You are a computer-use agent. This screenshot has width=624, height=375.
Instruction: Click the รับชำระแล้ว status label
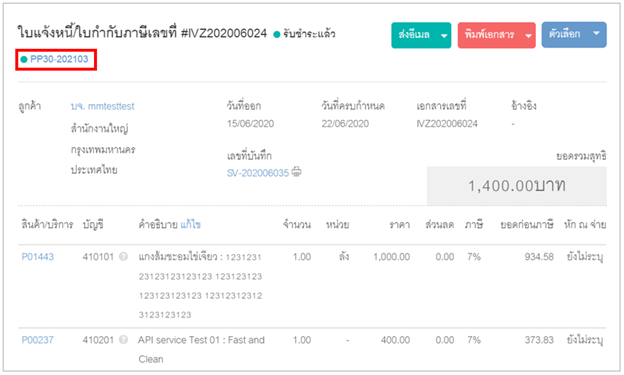coord(309,34)
